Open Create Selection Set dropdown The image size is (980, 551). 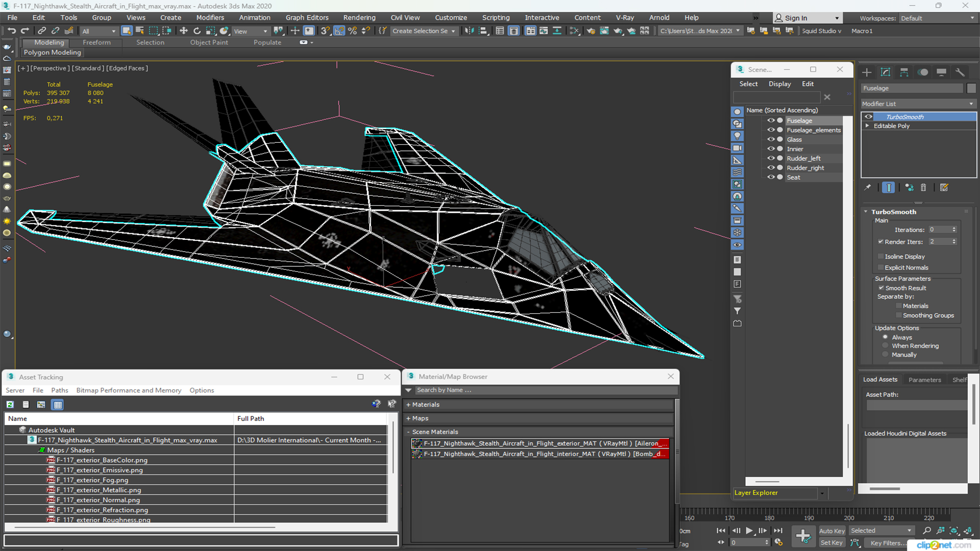click(424, 31)
